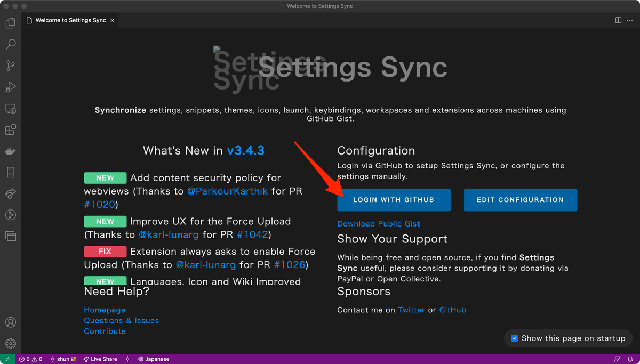
Task: Open the Live Share view icon
Action: pos(10,193)
